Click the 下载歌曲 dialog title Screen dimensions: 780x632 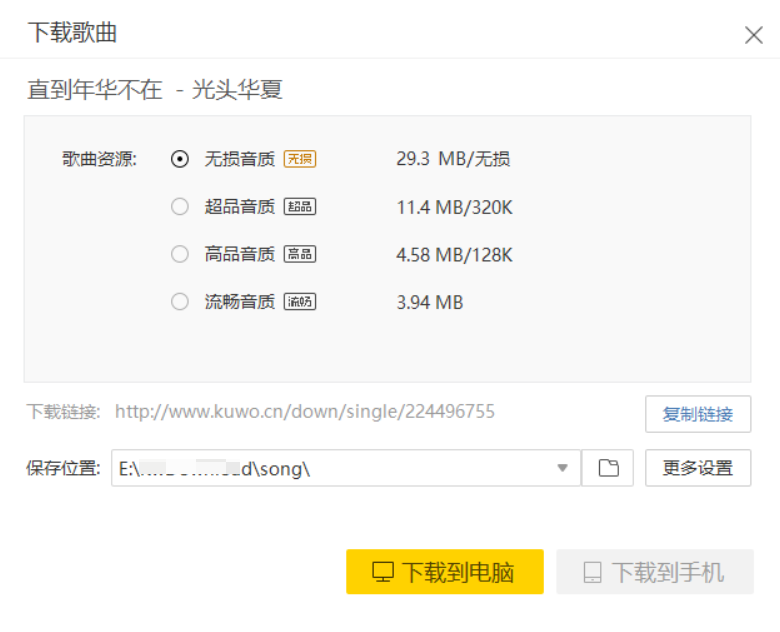pyautogui.click(x=73, y=33)
